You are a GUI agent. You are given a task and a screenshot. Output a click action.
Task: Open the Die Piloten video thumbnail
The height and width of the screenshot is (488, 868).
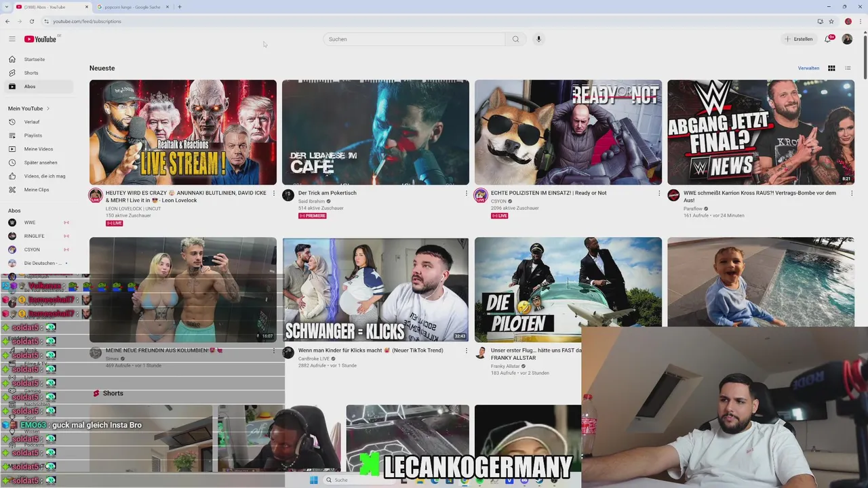[568, 289]
